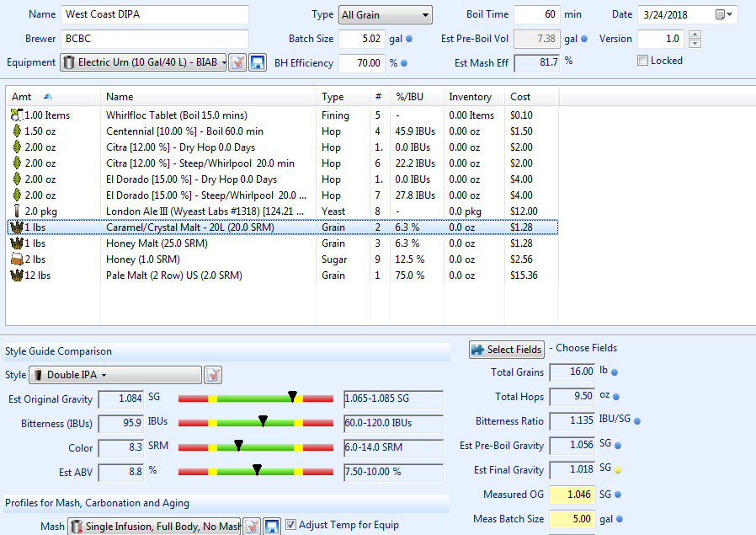Image resolution: width=756 pixels, height=535 pixels.
Task: Click the blue dot beside BH Efficiency percent
Action: (404, 63)
